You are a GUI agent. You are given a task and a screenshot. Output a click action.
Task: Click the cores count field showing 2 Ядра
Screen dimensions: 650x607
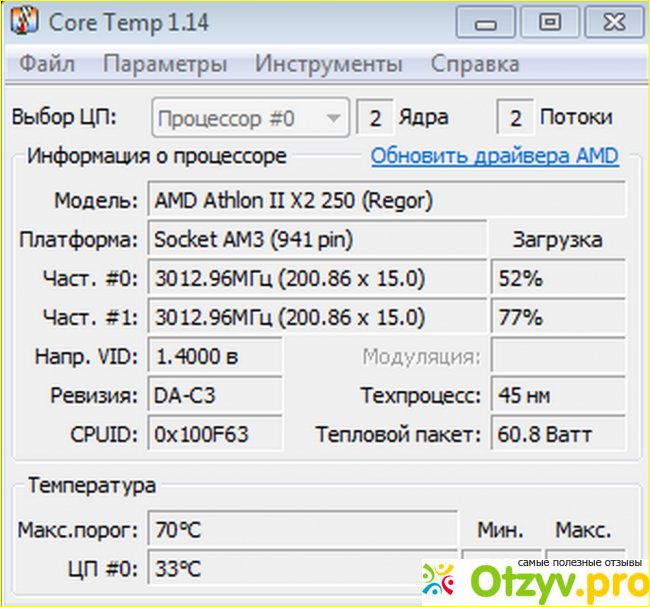click(x=375, y=118)
